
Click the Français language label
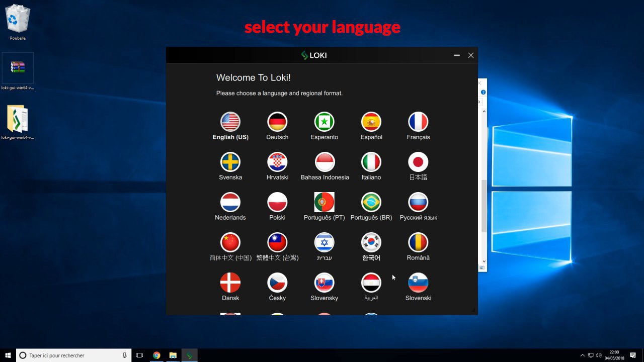click(x=418, y=137)
